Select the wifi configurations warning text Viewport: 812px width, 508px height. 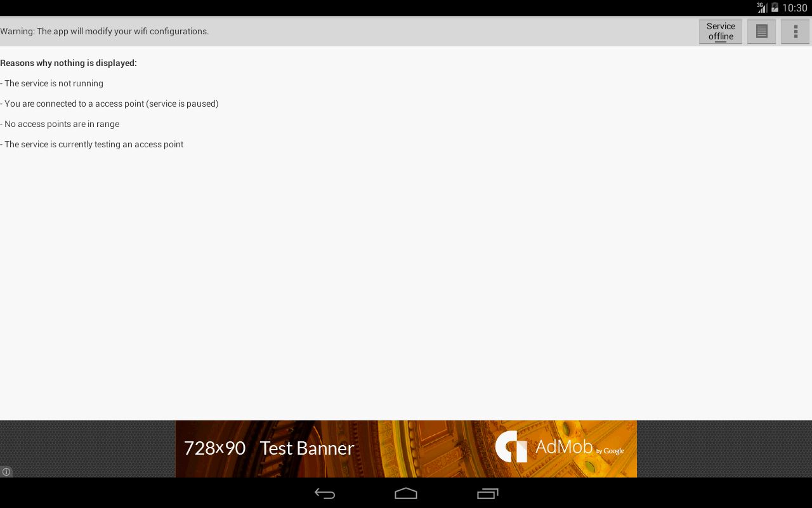tap(105, 31)
